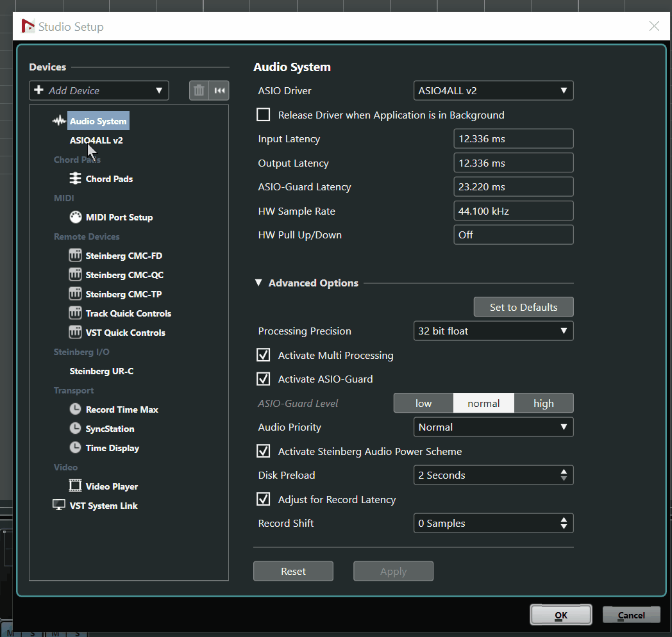Select Time Display entry
This screenshot has height=637, width=672.
(112, 448)
